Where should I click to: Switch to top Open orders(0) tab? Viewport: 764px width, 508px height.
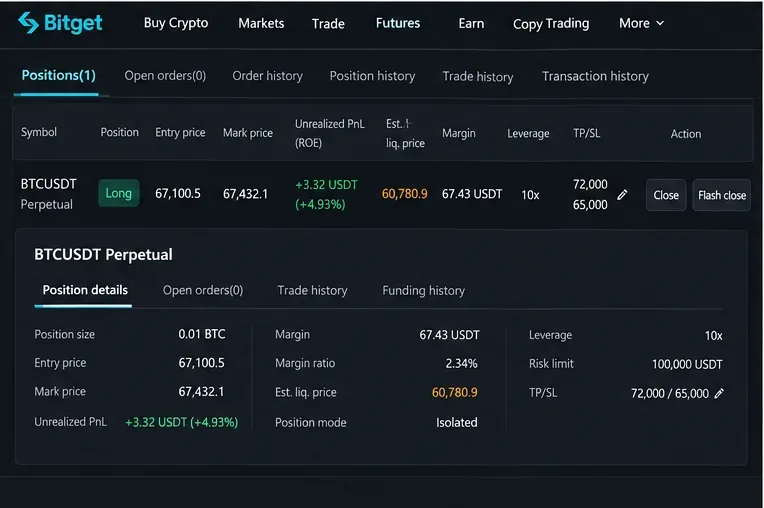[165, 75]
